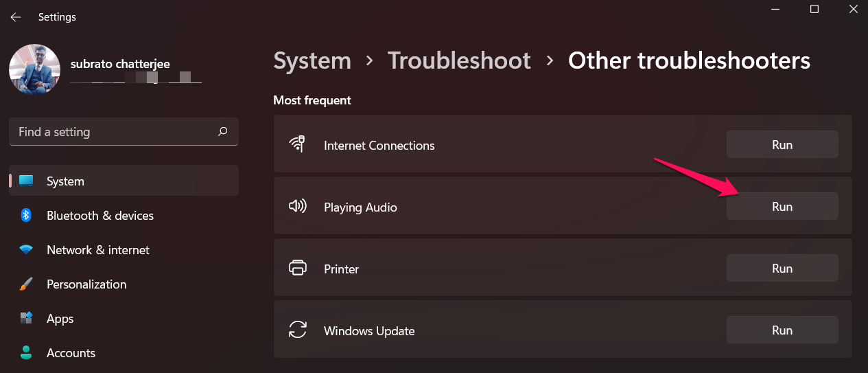The image size is (868, 373).
Task: Click the Personalization paintbrush icon
Action: (x=26, y=284)
